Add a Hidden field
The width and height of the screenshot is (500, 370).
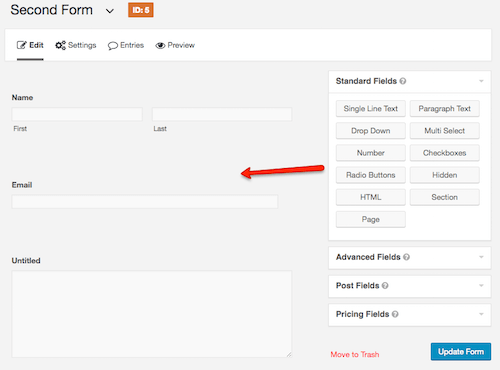[445, 175]
